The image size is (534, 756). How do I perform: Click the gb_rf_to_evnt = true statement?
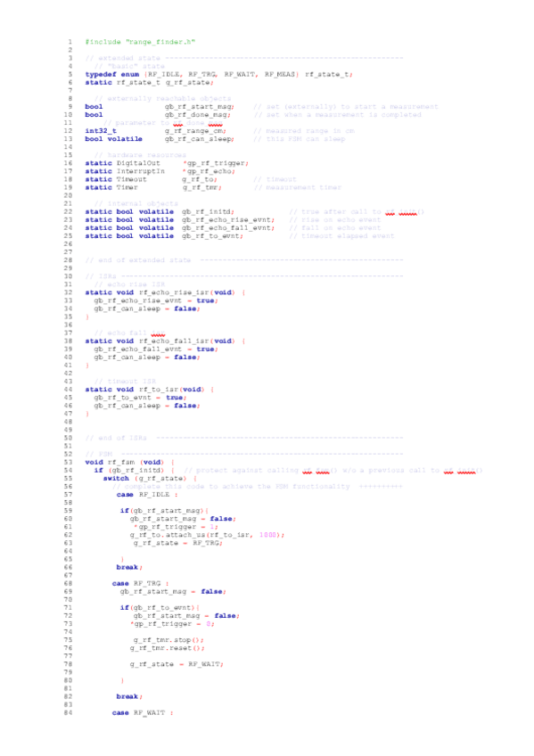click(140, 398)
